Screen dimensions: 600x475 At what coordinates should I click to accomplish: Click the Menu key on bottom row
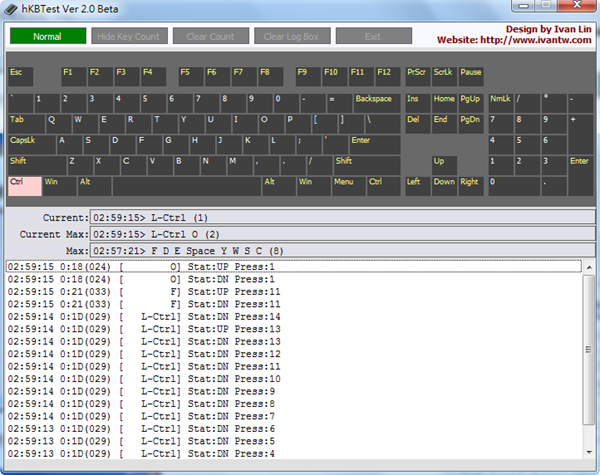coord(346,186)
